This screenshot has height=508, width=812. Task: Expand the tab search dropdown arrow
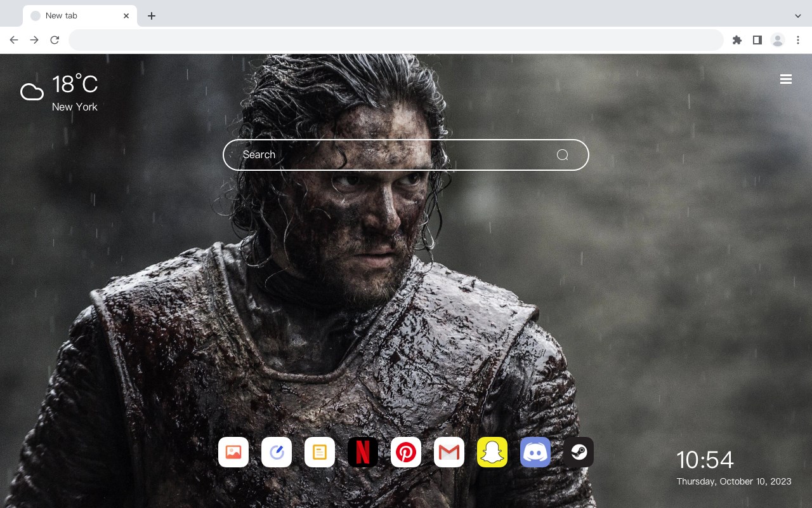[x=798, y=16]
